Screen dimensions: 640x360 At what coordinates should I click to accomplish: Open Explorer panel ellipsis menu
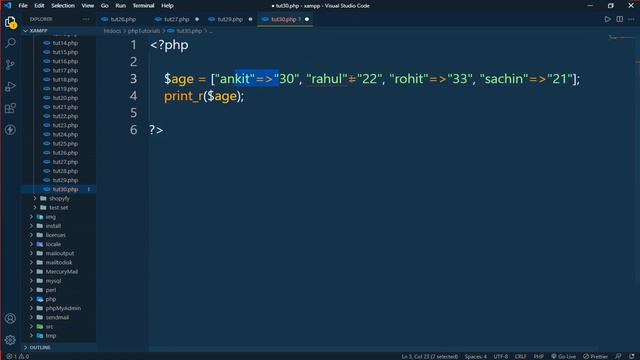[86, 19]
